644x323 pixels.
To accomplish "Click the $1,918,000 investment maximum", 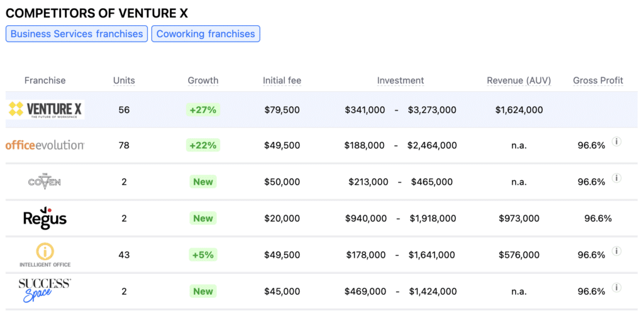I will click(x=433, y=218).
